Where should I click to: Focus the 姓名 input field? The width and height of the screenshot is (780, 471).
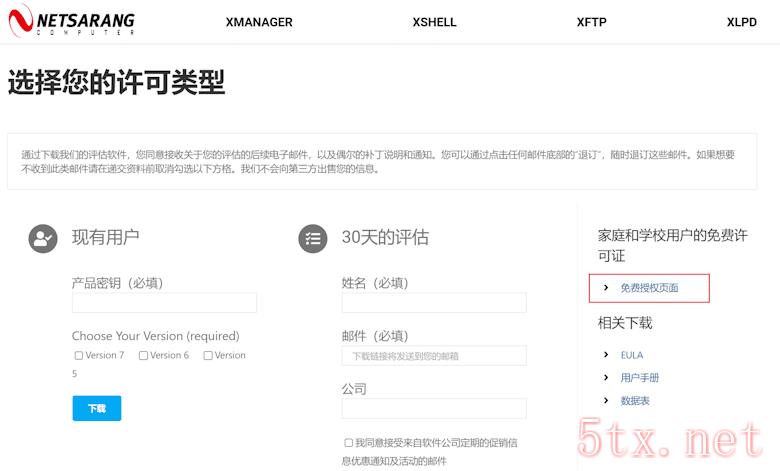434,303
